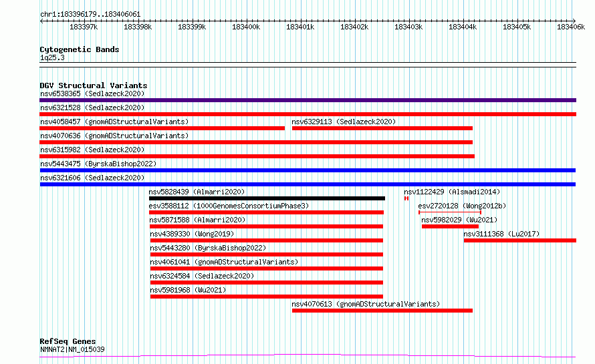Select the red bar under nsv6324584
Image resolution: width=595 pixels, height=364 pixels.
tap(267, 283)
